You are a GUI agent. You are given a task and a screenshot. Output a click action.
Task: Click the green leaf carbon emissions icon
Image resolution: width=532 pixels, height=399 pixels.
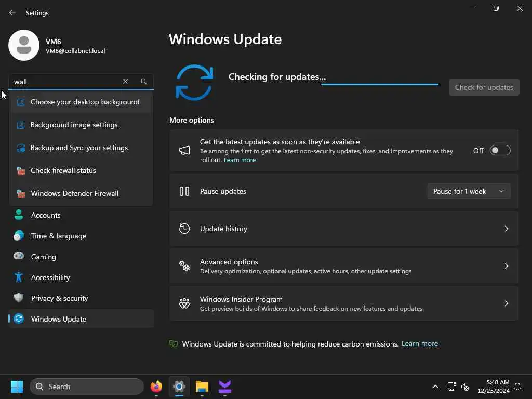pyautogui.click(x=174, y=344)
